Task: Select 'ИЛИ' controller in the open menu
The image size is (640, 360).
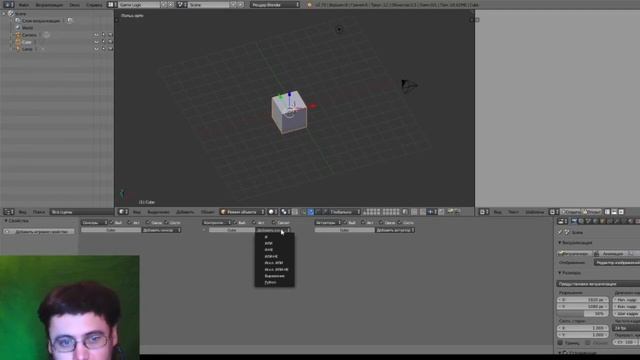Action: pos(269,243)
